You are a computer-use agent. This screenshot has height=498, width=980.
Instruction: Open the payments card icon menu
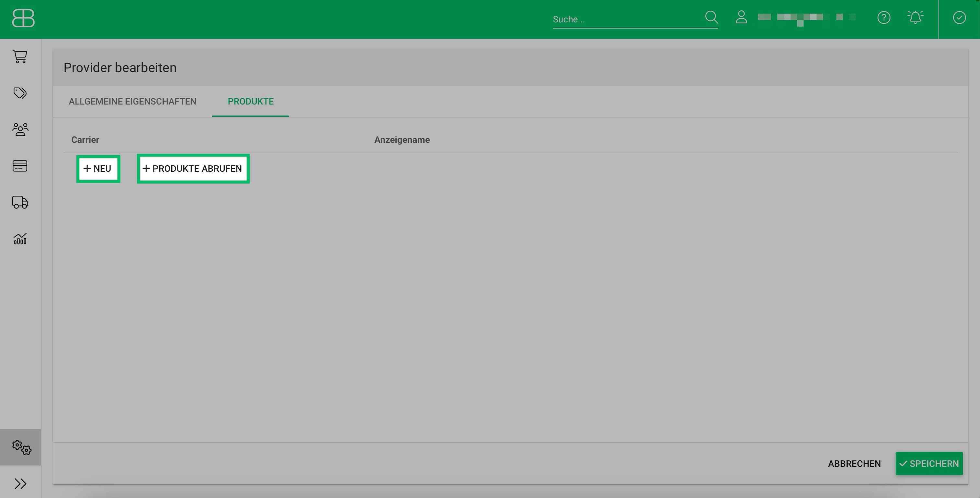pyautogui.click(x=20, y=166)
